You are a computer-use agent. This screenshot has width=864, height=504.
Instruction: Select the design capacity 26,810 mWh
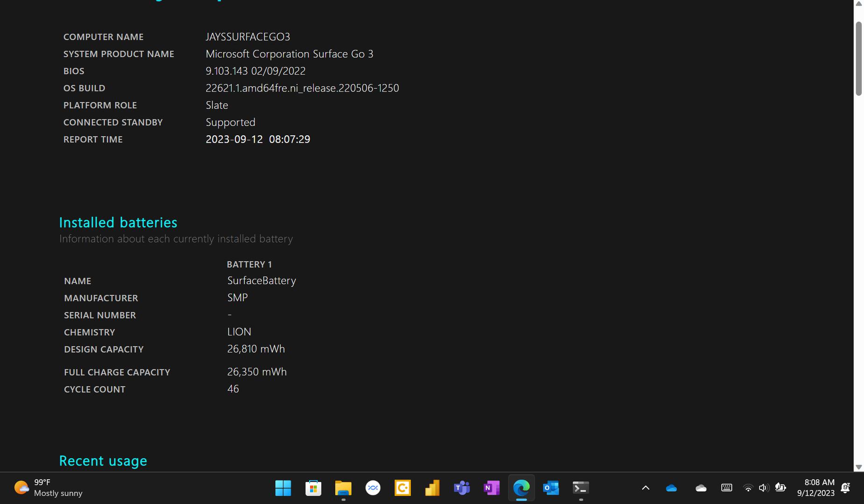point(256,349)
